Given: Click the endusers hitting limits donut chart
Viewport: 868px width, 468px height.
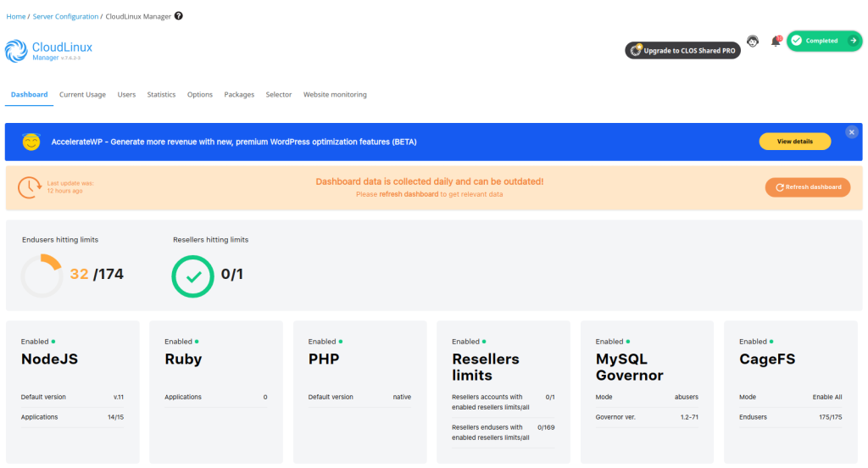Looking at the screenshot, I should tap(42, 276).
